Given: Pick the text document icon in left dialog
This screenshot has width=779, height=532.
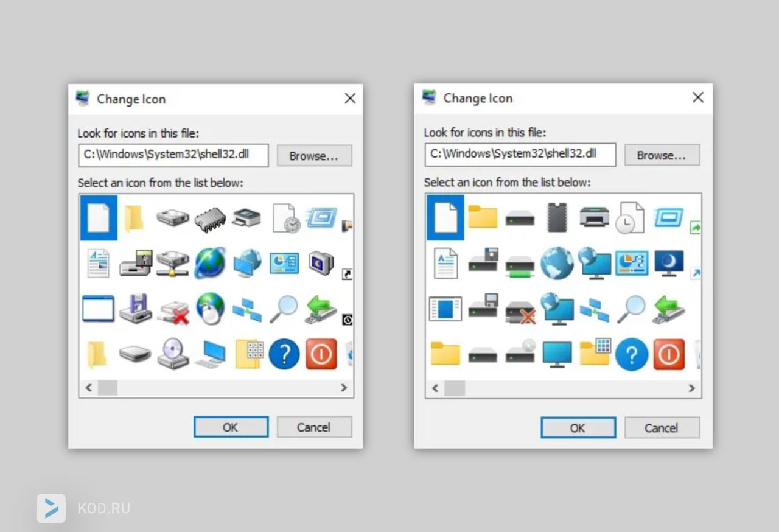Looking at the screenshot, I should [98, 263].
